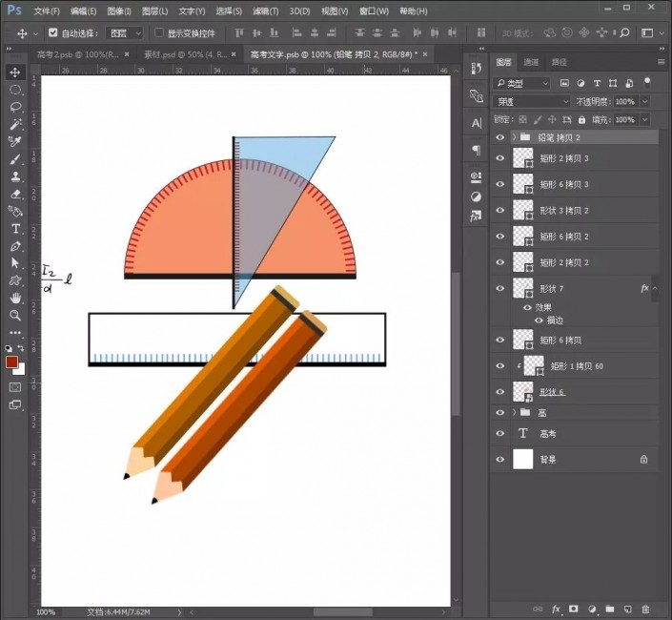672x620 pixels.
Task: Click the background color swatch
Action: [x=21, y=371]
